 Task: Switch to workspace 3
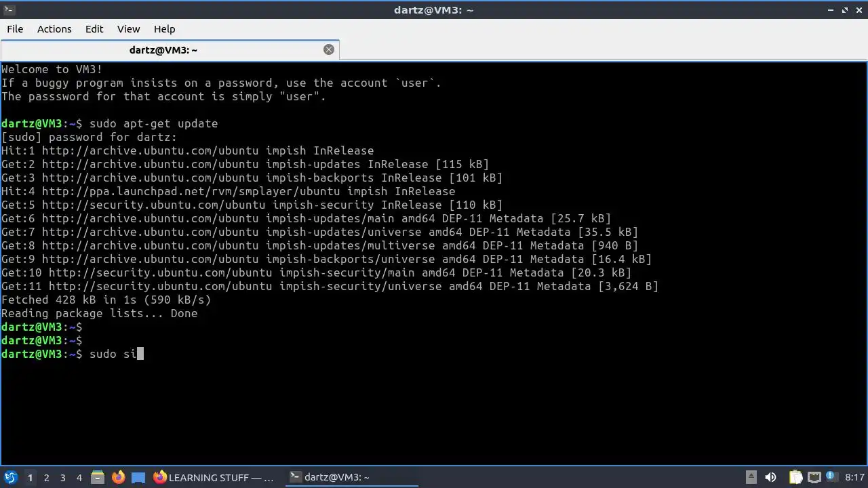(62, 478)
